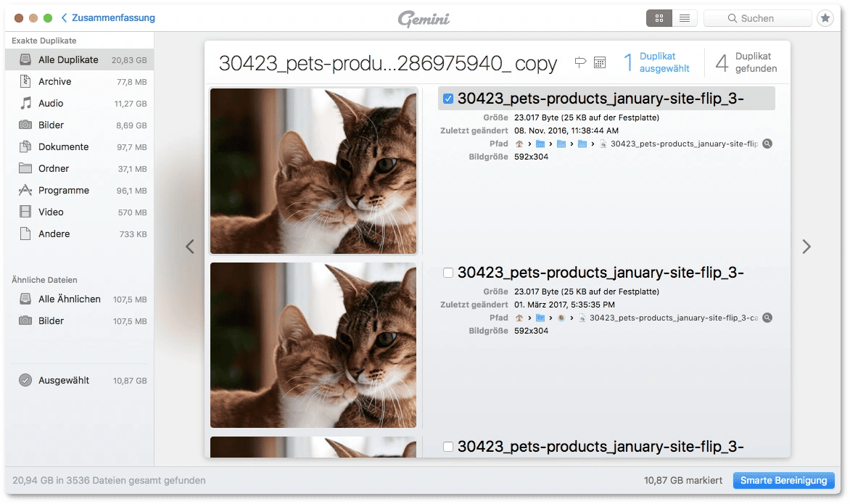Viewport: 850px width, 504px height.
Task: Click the calendar icon in the header
Action: (x=600, y=62)
